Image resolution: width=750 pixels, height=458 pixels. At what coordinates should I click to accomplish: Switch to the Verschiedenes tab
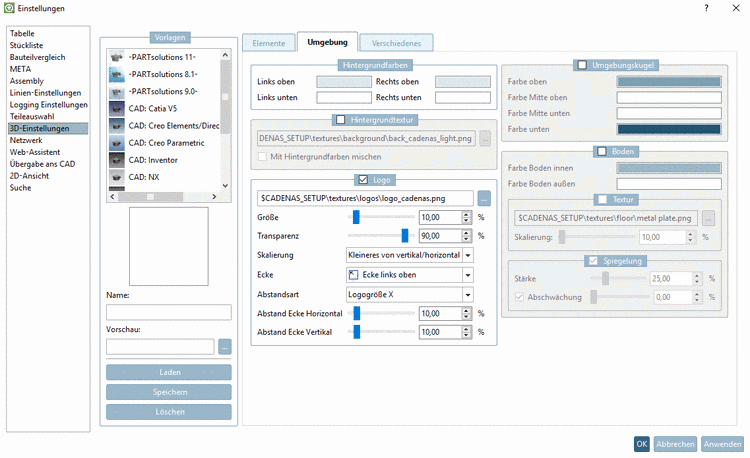tap(396, 43)
